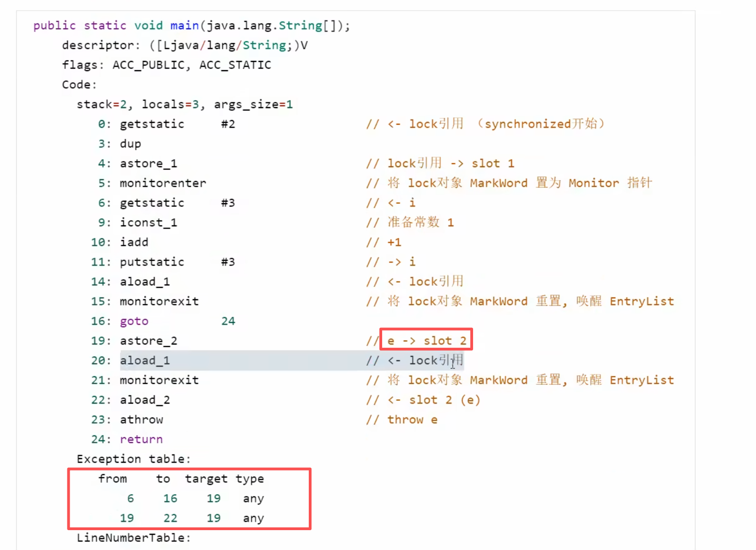
Task: Click the '21: monitorexit' instruction
Action: tap(144, 381)
